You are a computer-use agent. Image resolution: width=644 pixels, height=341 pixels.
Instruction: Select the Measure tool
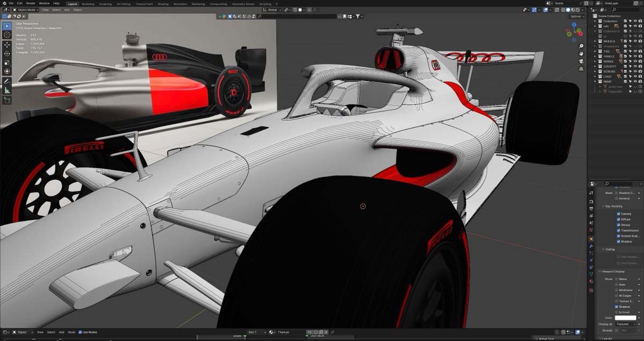[7, 90]
